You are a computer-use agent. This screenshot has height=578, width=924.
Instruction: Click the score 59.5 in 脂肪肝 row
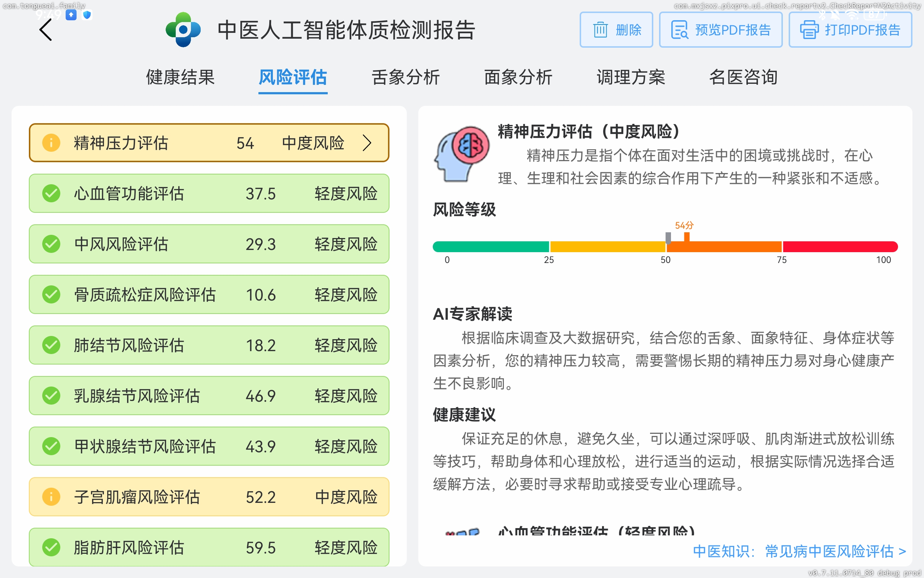(x=260, y=548)
